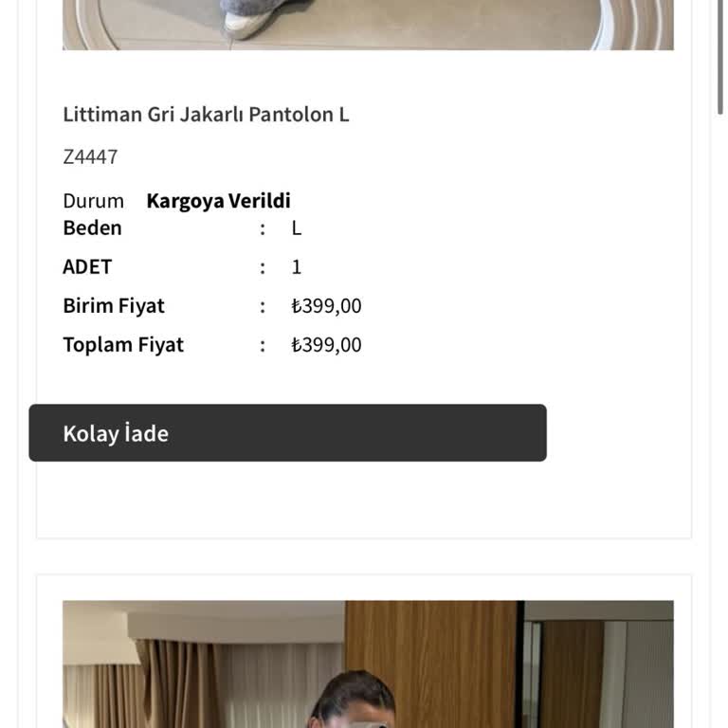Select the size value L in Beden row
Screen dimensions: 728x728
(297, 228)
